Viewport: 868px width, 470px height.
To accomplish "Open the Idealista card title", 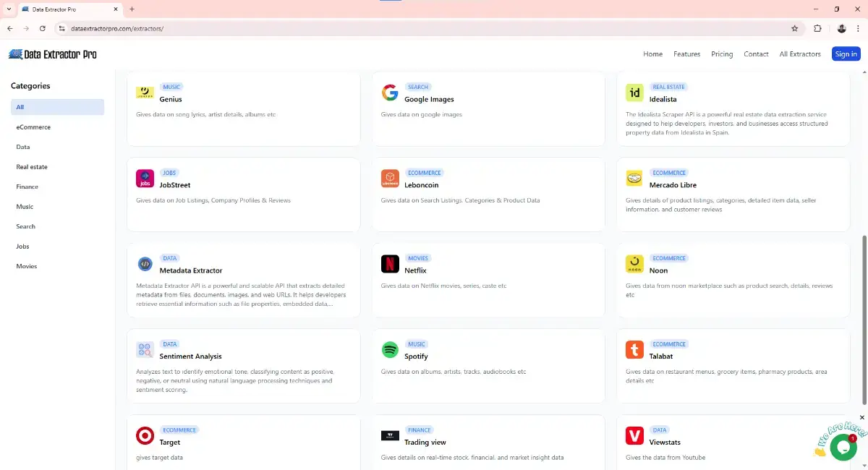I will click(664, 99).
